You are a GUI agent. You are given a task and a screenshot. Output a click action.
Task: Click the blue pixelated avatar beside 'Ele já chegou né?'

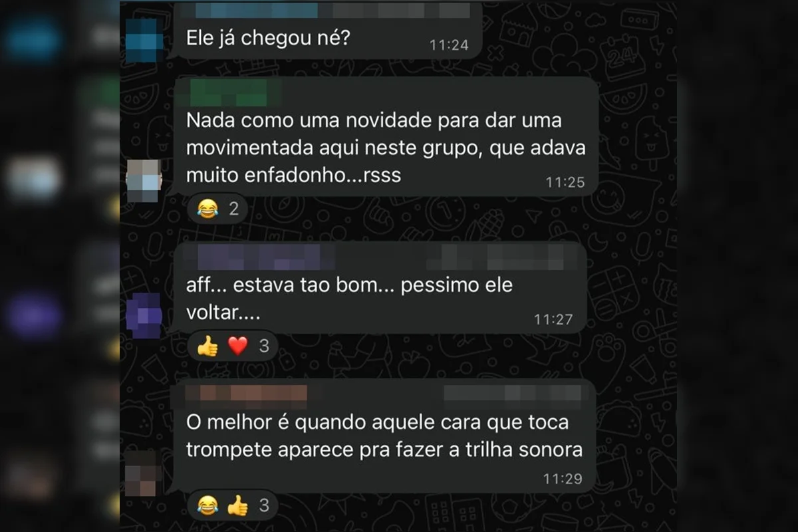(144, 40)
